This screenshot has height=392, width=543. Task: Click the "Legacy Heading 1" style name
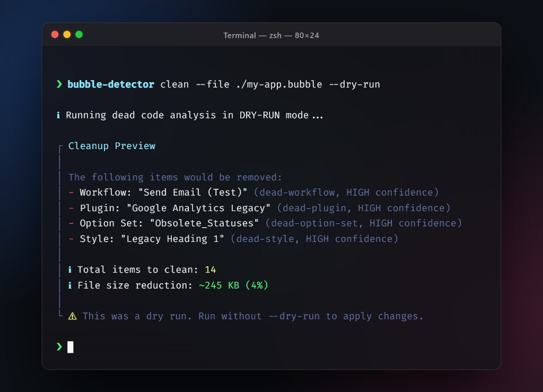click(x=172, y=239)
